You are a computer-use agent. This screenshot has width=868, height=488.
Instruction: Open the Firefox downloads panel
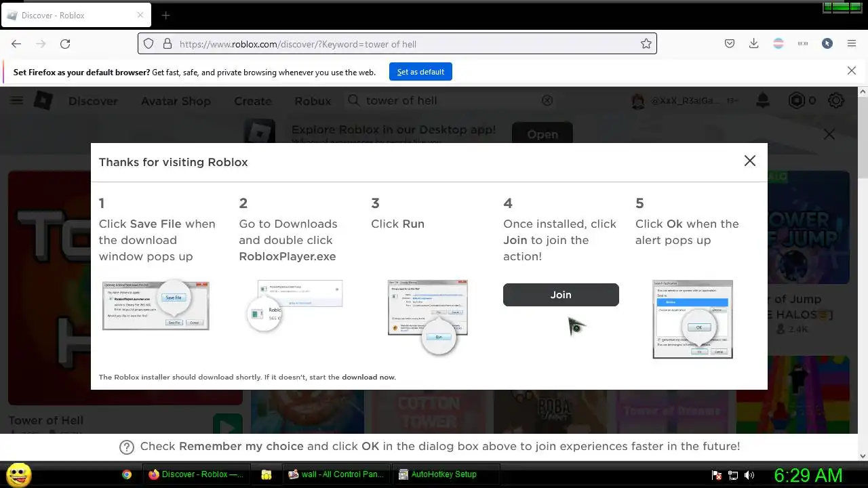coord(753,43)
